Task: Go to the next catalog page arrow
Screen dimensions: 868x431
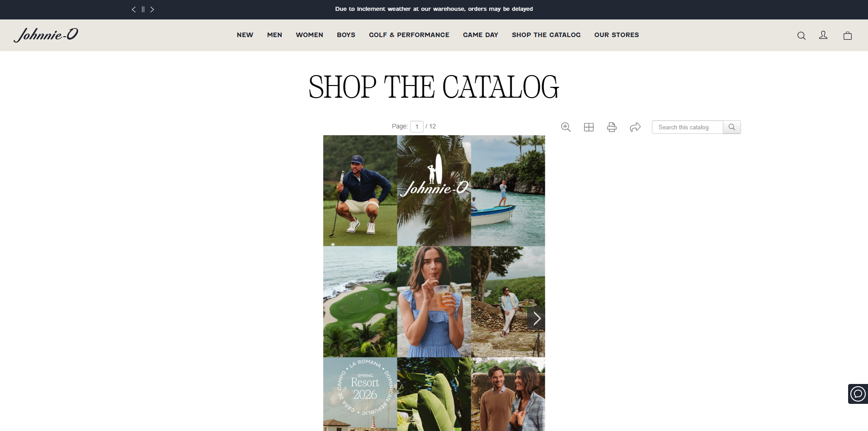Action: pos(536,318)
